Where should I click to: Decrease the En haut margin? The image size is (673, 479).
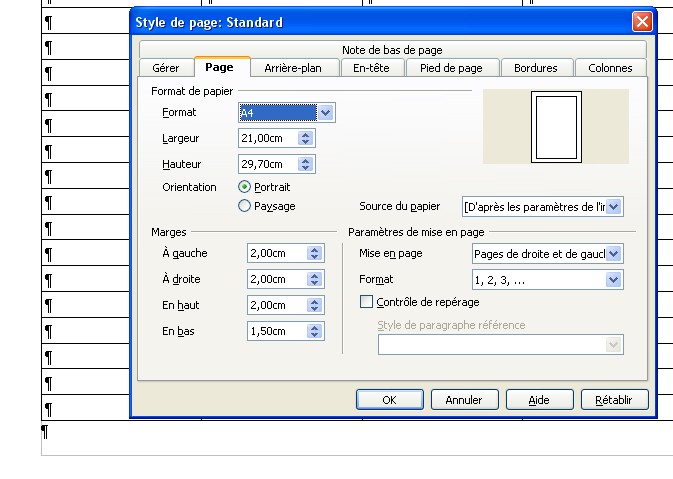tap(315, 309)
